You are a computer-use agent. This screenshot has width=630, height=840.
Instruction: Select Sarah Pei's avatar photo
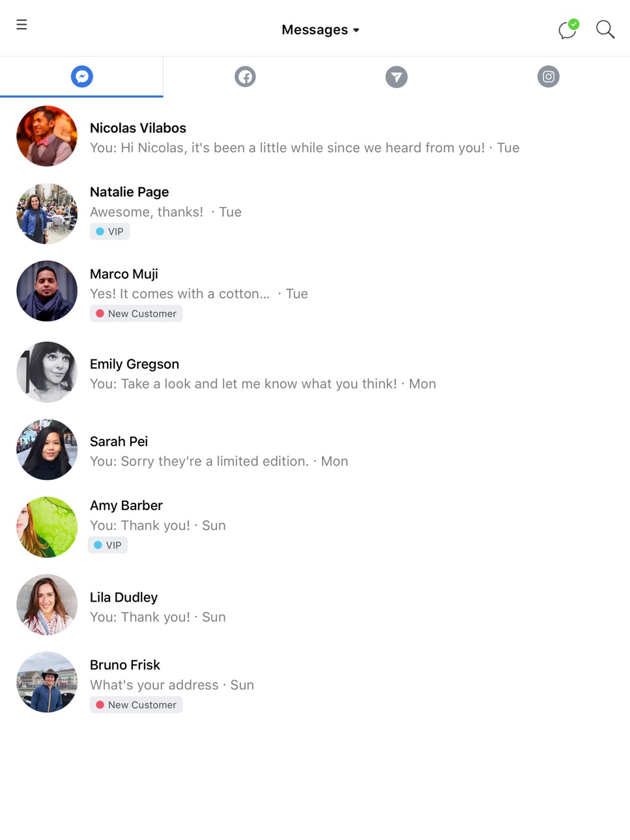pyautogui.click(x=47, y=450)
